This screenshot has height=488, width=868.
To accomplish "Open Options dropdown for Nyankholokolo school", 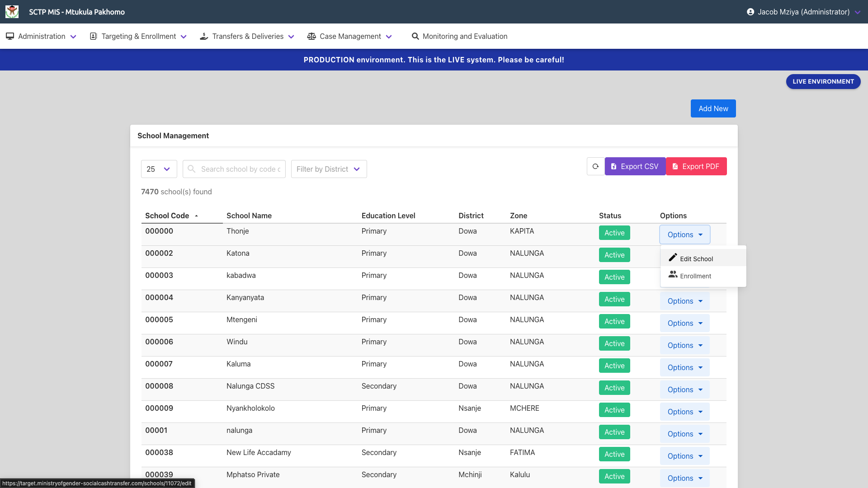I will point(684,412).
